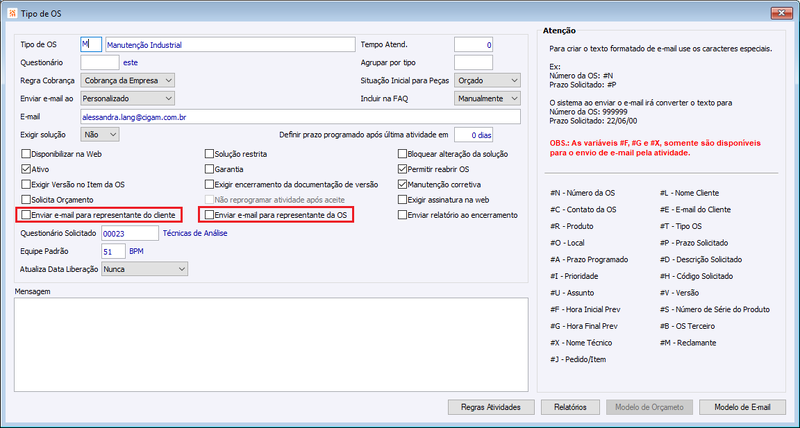
Task: Click inside the Mensagem text area
Action: (271, 344)
